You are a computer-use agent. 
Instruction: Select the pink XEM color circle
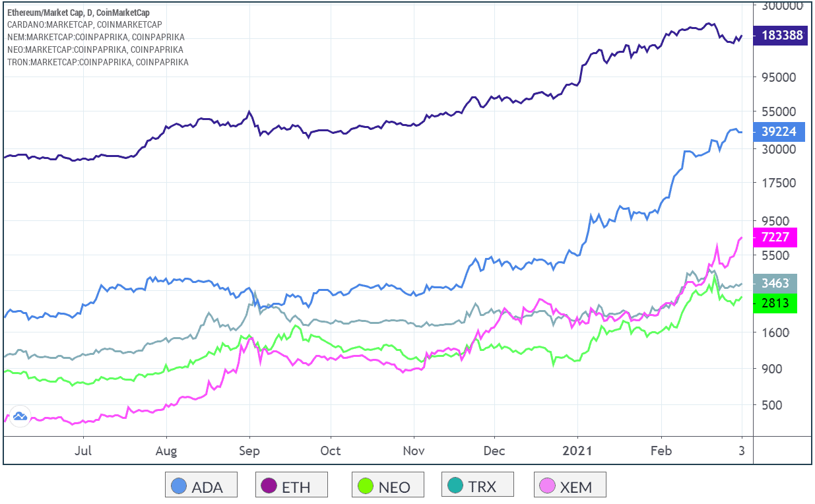[548, 487]
